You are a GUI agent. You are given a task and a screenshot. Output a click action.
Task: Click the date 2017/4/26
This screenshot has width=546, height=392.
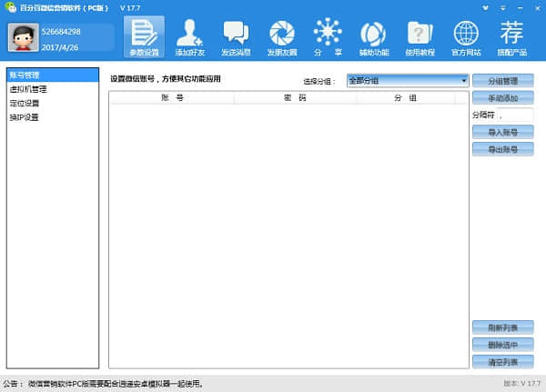click(x=60, y=47)
